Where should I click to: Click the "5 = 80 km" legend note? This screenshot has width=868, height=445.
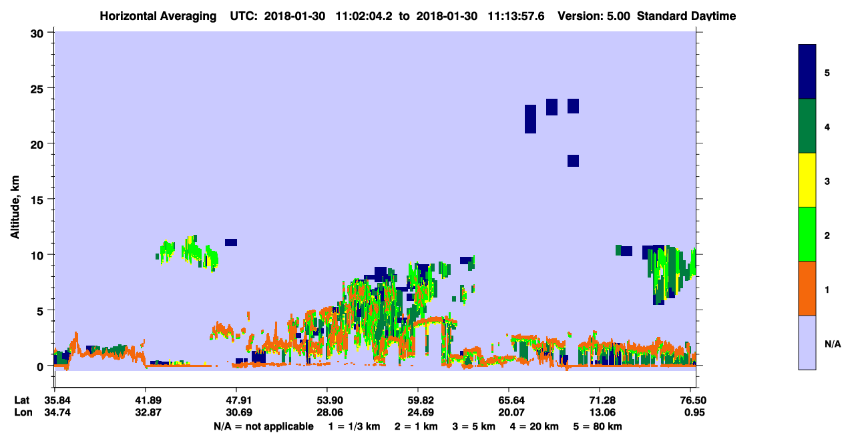click(598, 426)
